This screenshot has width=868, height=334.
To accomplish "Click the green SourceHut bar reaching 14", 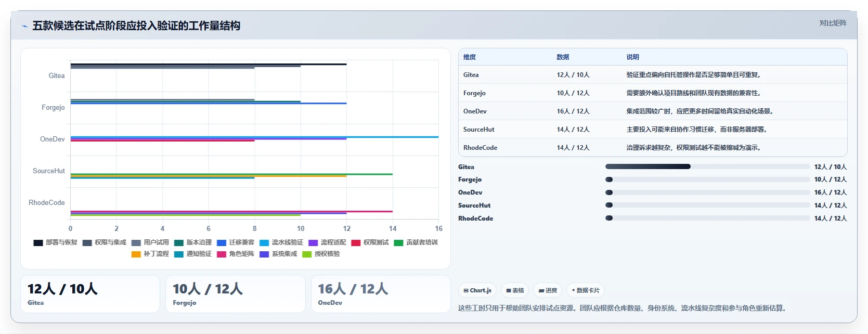I will tap(231, 174).
